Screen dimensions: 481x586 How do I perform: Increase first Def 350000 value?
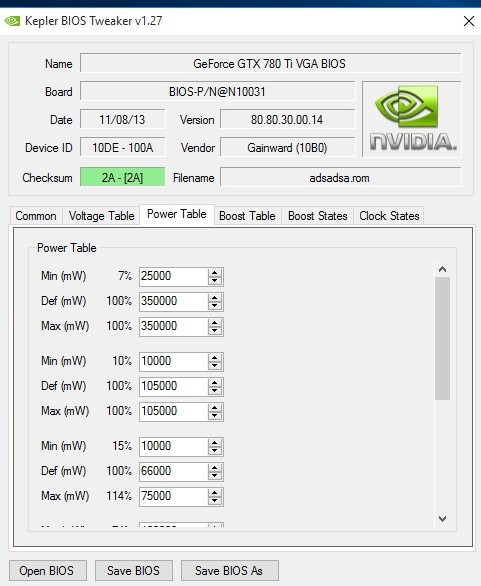[215, 298]
